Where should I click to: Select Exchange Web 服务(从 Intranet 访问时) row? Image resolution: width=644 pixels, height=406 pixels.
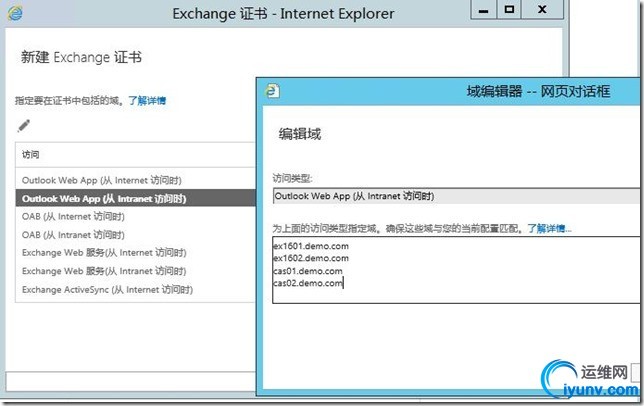[136, 271]
